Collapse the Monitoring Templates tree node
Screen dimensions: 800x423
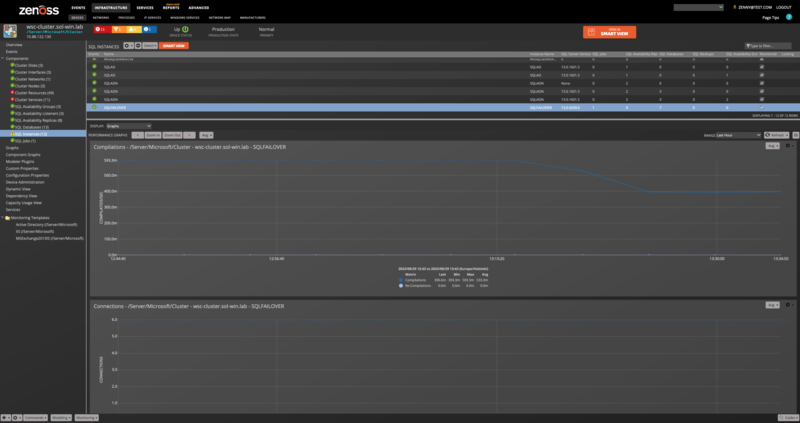tap(3, 218)
